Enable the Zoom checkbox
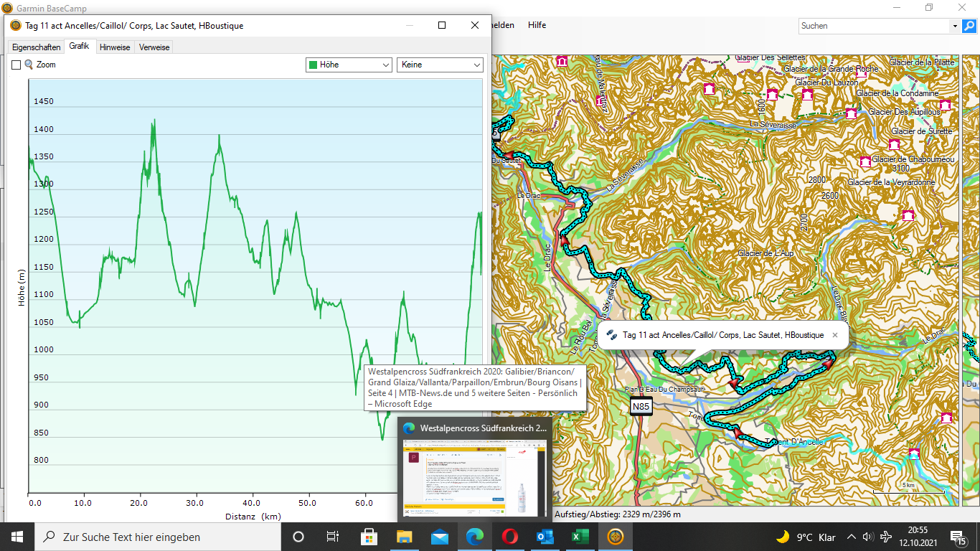980x551 pixels. point(16,65)
